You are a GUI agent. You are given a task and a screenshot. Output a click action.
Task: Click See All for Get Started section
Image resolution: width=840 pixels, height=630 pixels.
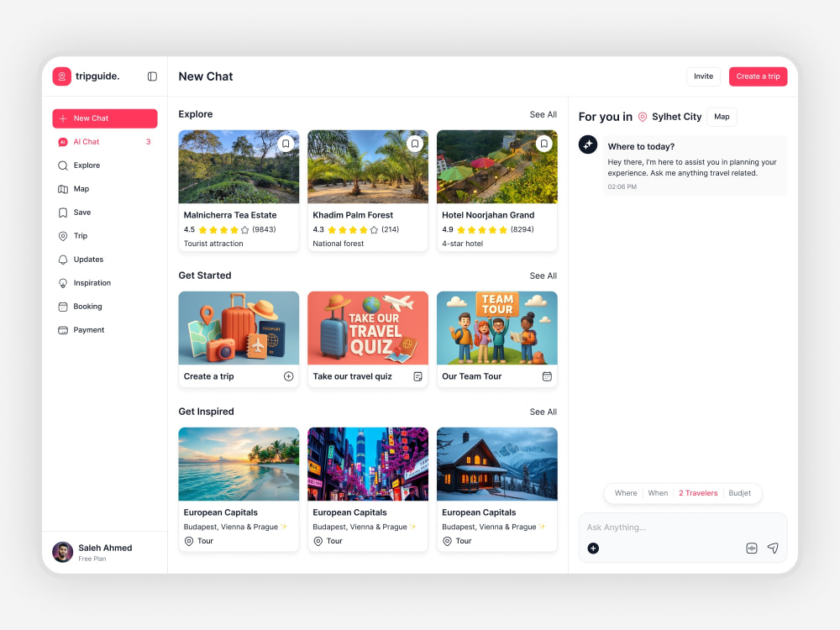(543, 276)
